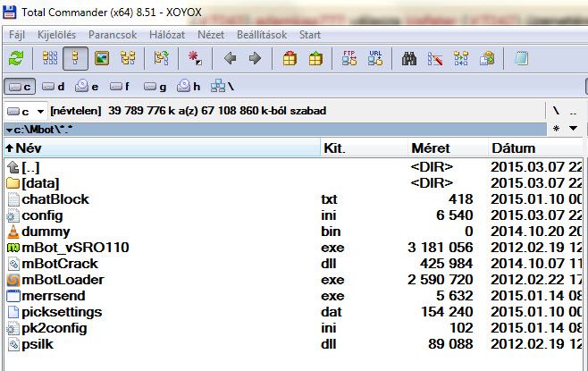Select picksettings dat file
The width and height of the screenshot is (588, 371).
[294, 312]
